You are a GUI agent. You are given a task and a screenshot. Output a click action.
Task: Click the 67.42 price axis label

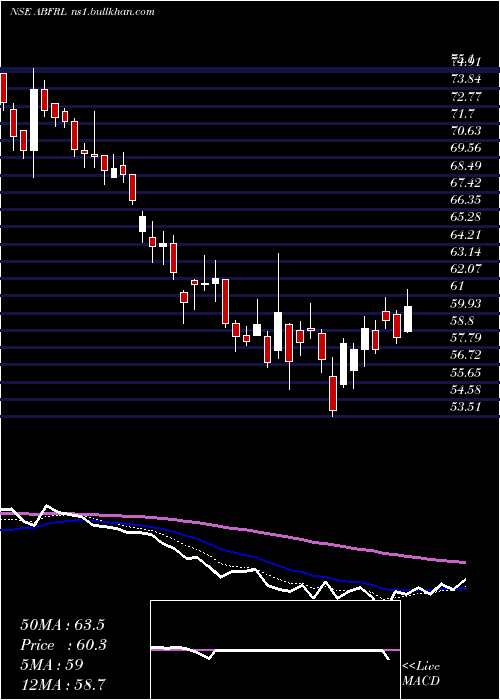[466, 183]
